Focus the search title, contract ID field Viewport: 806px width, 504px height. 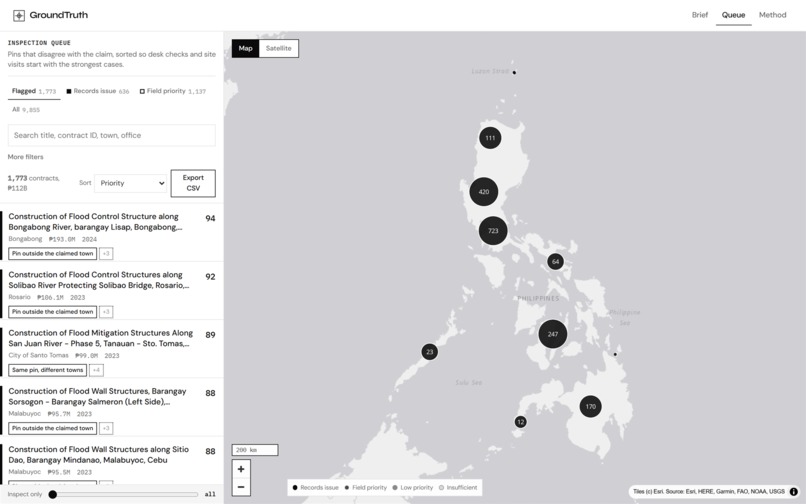tap(112, 135)
